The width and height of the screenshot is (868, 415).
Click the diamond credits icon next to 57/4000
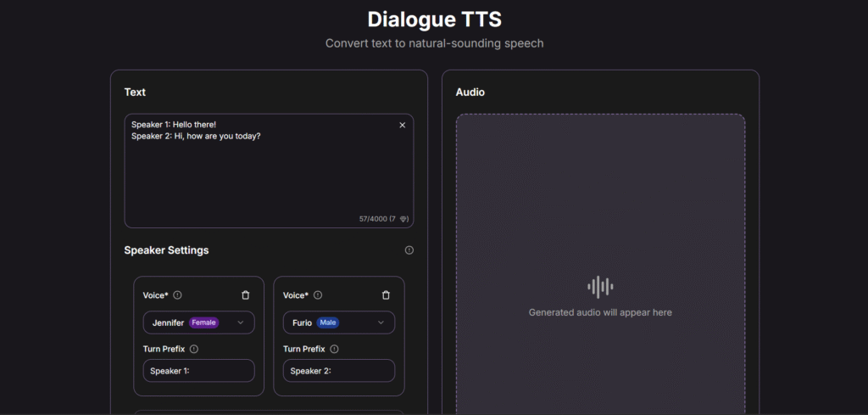pyautogui.click(x=403, y=219)
